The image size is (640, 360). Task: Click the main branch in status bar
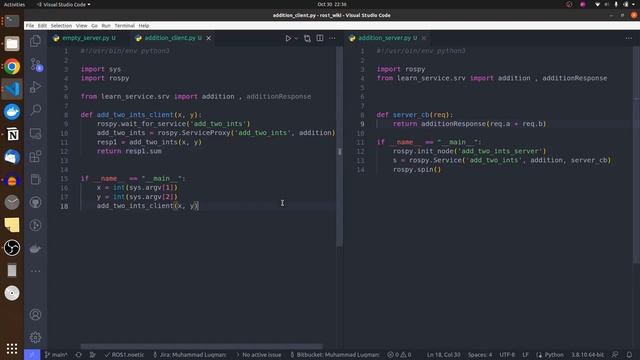(x=56, y=355)
